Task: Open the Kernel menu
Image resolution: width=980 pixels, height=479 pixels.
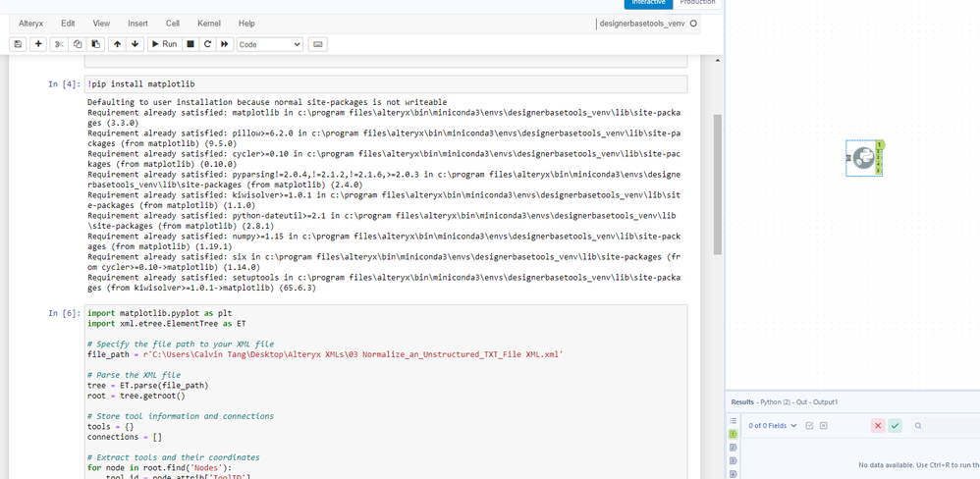Action: pos(209,24)
